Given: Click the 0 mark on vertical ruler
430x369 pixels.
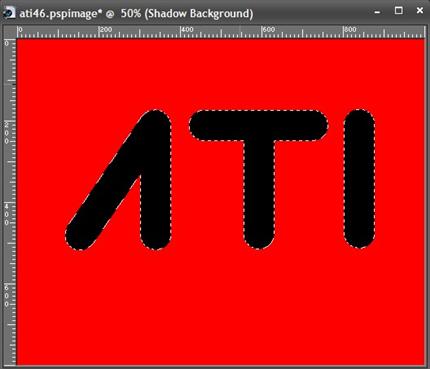Looking at the screenshot, I should coord(7,43).
